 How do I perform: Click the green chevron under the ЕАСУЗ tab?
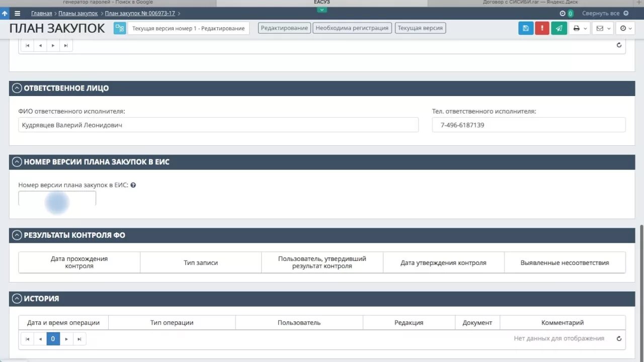(x=322, y=10)
